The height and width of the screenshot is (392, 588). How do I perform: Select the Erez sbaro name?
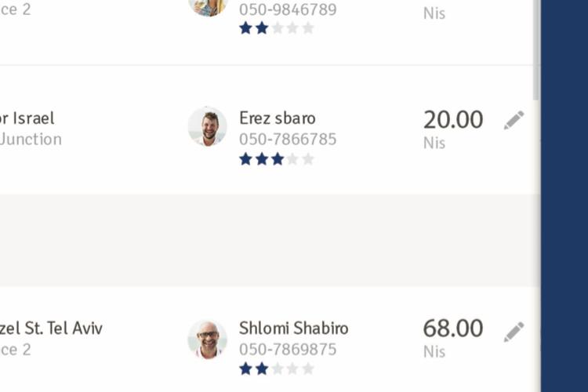pyautogui.click(x=277, y=118)
